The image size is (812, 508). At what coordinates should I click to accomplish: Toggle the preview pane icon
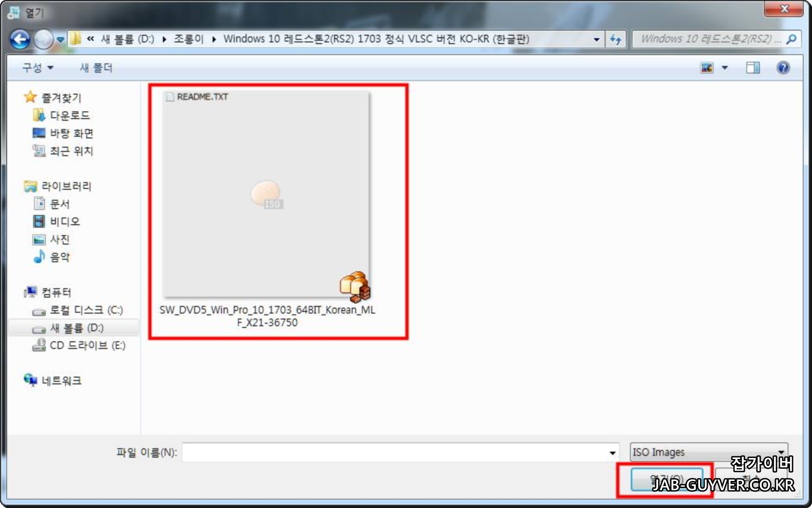click(753, 68)
